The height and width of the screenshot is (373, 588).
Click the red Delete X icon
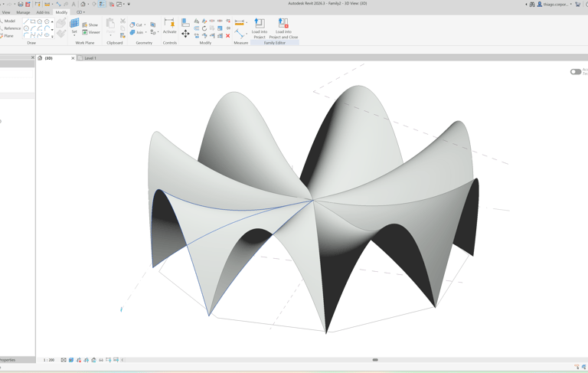[x=228, y=35]
